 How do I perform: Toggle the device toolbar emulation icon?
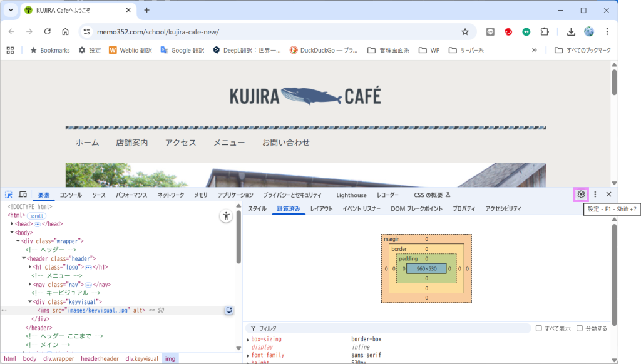pos(23,195)
